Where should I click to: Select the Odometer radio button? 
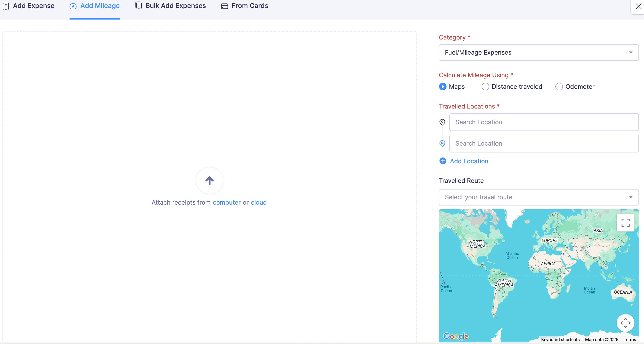click(x=559, y=87)
